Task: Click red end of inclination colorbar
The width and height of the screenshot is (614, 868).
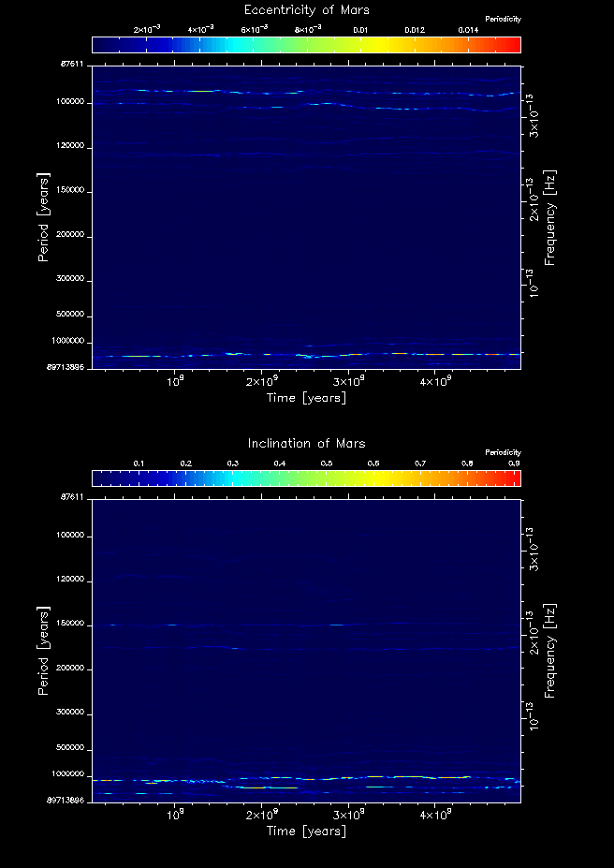Action: (513, 478)
